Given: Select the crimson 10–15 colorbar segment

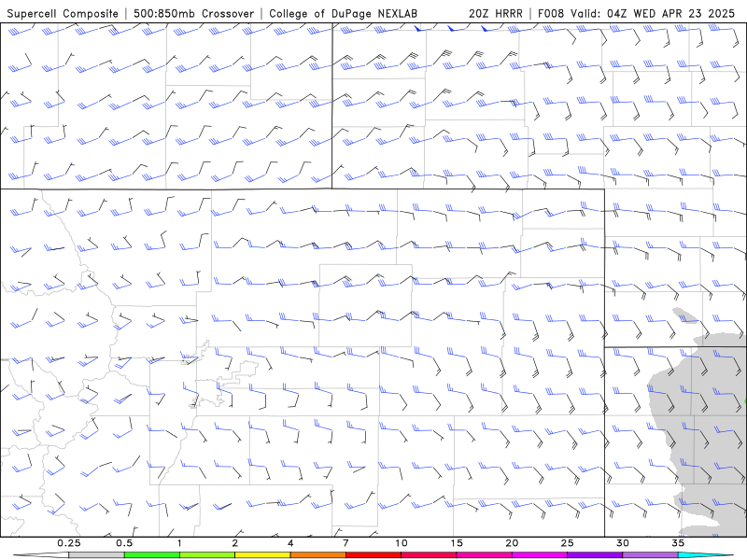Looking at the screenshot, I should pyautogui.click(x=429, y=555).
